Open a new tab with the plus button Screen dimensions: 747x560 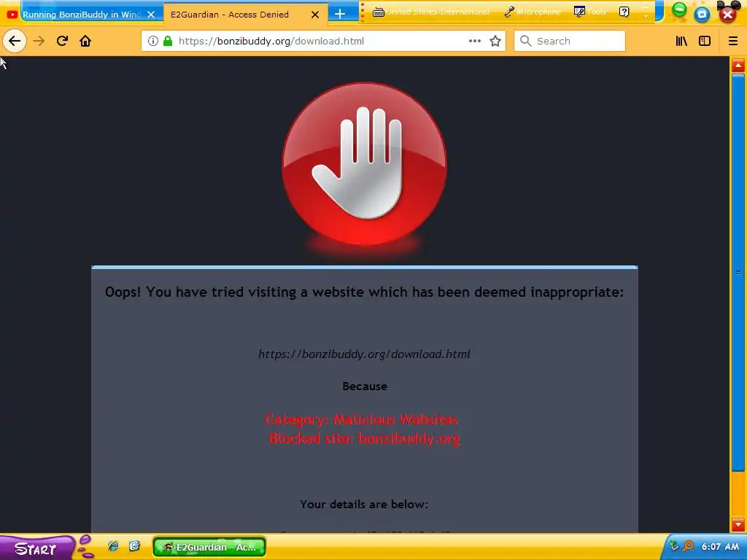click(340, 15)
